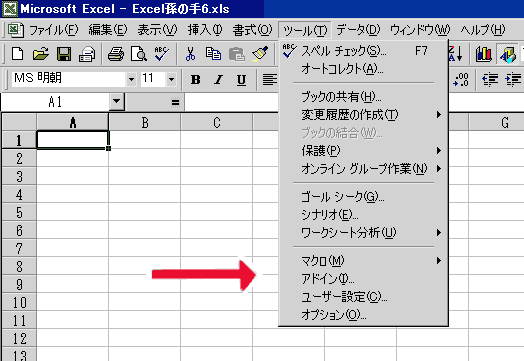Click the Cut scissors icon
This screenshot has height=361, width=524.
(x=190, y=54)
